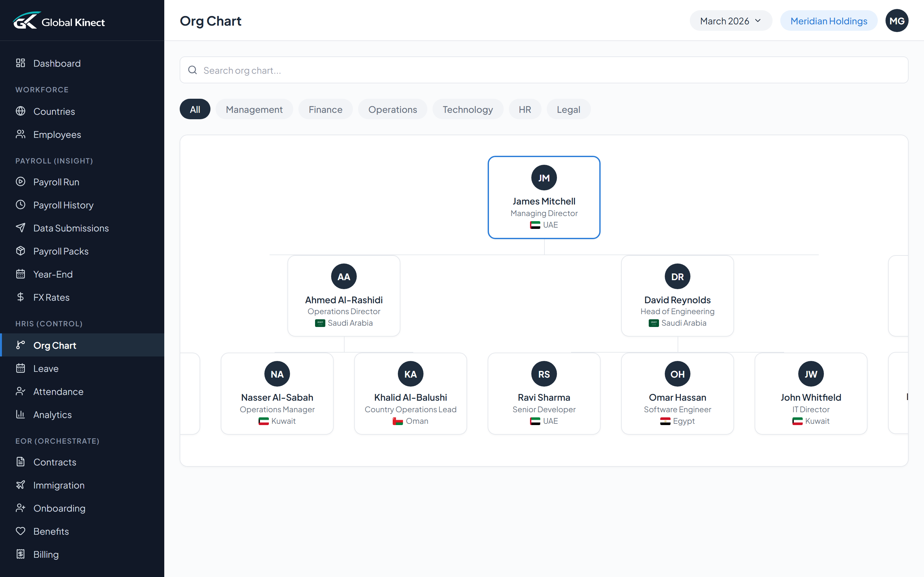The image size is (924, 577).
Task: Click the Benefits heart icon
Action: click(x=20, y=531)
